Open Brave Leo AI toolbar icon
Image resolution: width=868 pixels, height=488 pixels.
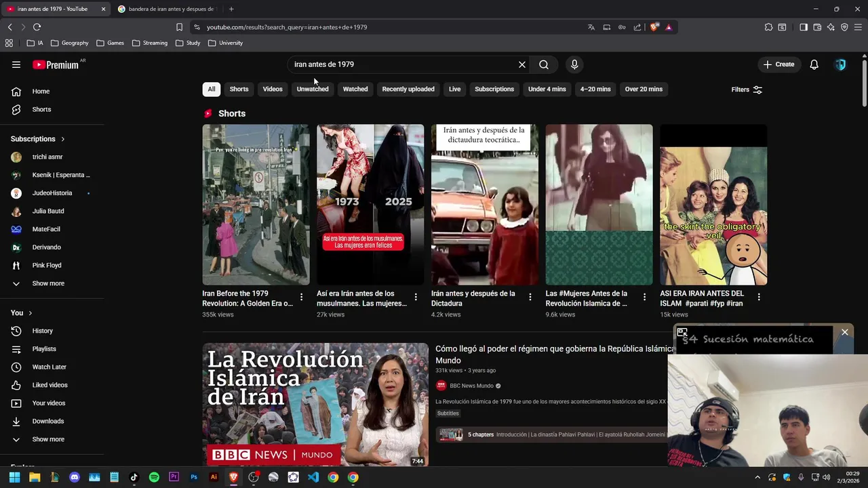click(831, 27)
